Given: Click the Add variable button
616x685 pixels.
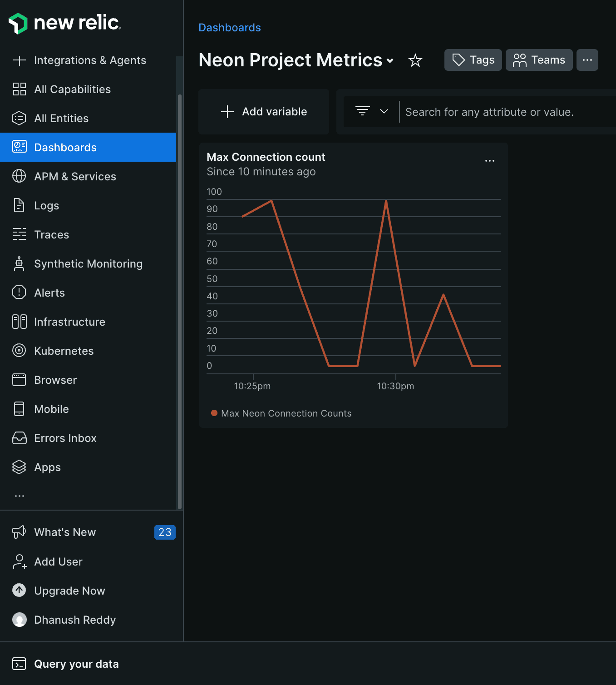Looking at the screenshot, I should (263, 111).
